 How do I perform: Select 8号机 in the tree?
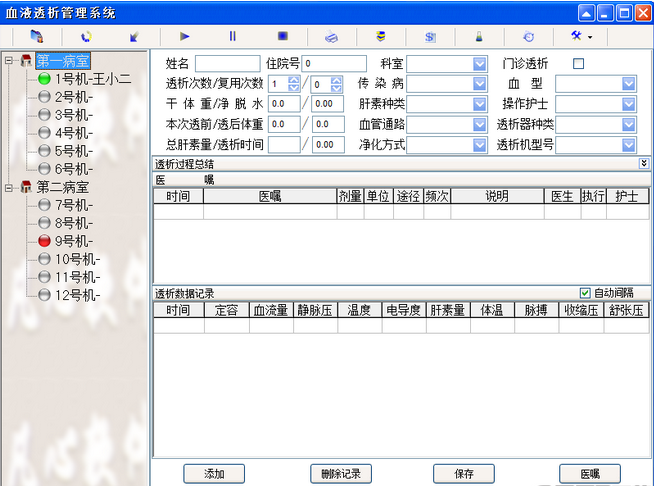pyautogui.click(x=74, y=223)
